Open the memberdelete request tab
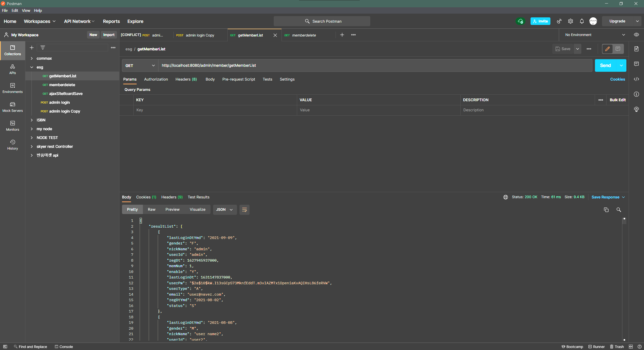The height and width of the screenshot is (350, 644). click(x=304, y=35)
